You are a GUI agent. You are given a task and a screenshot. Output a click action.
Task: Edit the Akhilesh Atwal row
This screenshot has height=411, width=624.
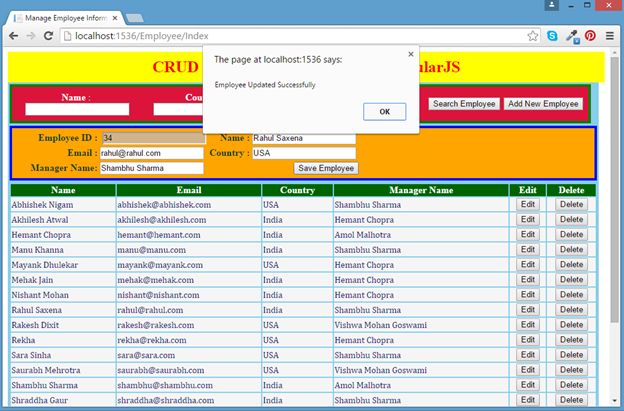click(528, 220)
